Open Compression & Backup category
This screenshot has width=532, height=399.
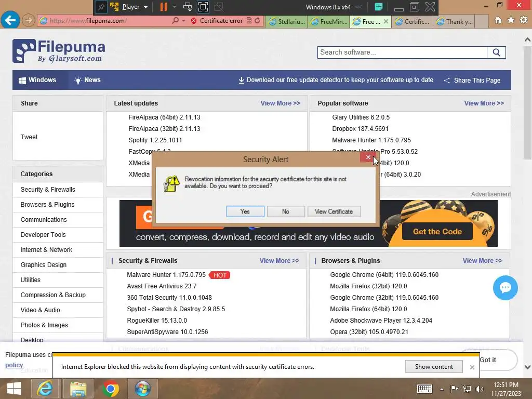[53, 295]
